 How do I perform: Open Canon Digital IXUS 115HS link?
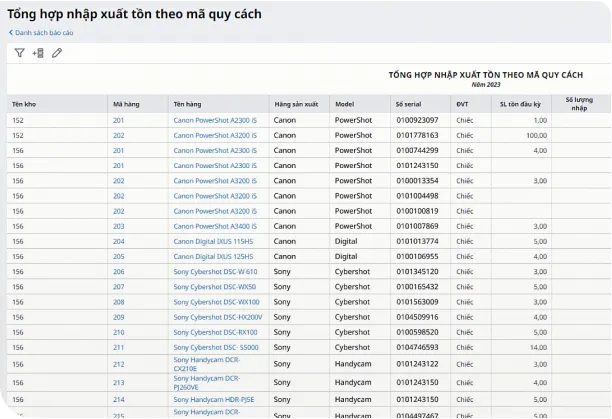coord(213,241)
